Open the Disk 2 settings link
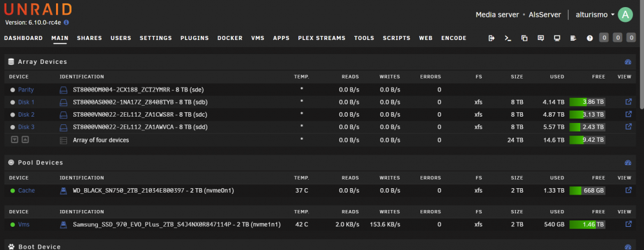The width and height of the screenshot is (644, 250). click(x=26, y=114)
